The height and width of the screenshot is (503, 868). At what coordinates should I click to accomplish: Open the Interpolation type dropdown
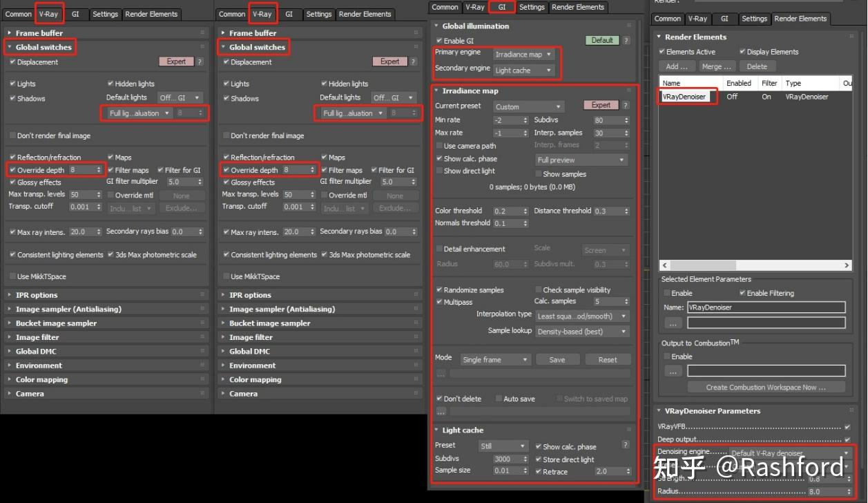pos(583,316)
